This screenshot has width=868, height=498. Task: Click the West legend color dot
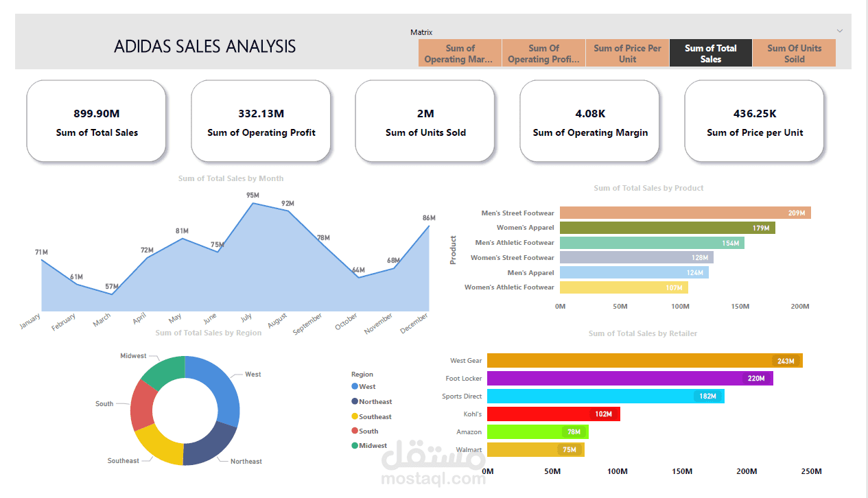tap(355, 387)
